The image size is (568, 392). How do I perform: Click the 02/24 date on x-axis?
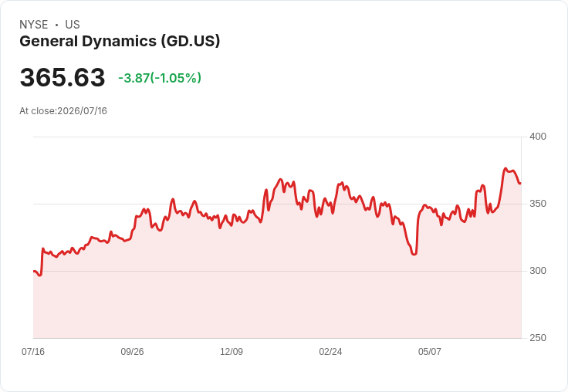point(330,351)
